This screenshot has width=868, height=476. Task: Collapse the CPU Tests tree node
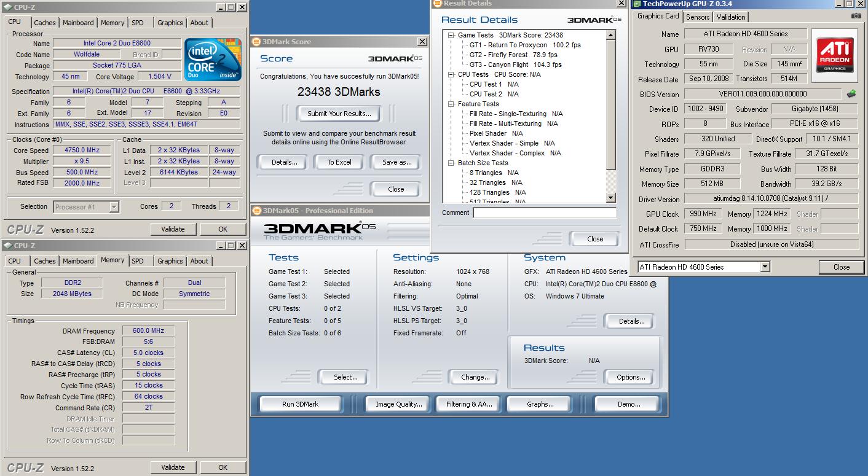click(x=451, y=74)
